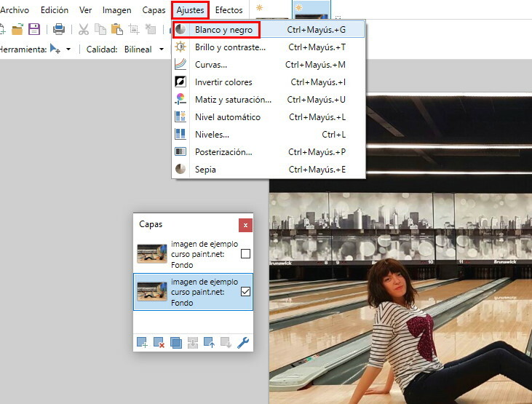Screen dimensions: 532x404
Task: Move the layer up with arrow icon
Action: tap(210, 342)
